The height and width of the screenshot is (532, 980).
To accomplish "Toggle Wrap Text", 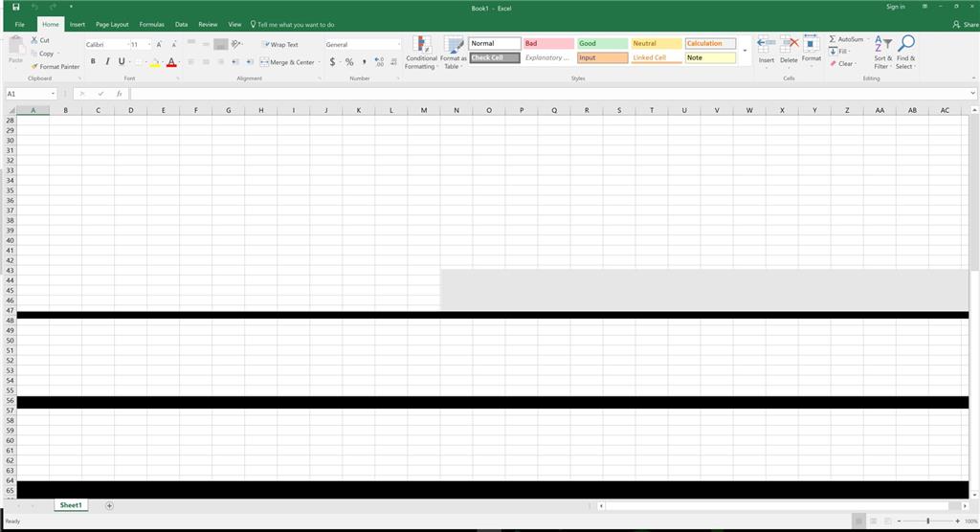I will click(x=280, y=44).
